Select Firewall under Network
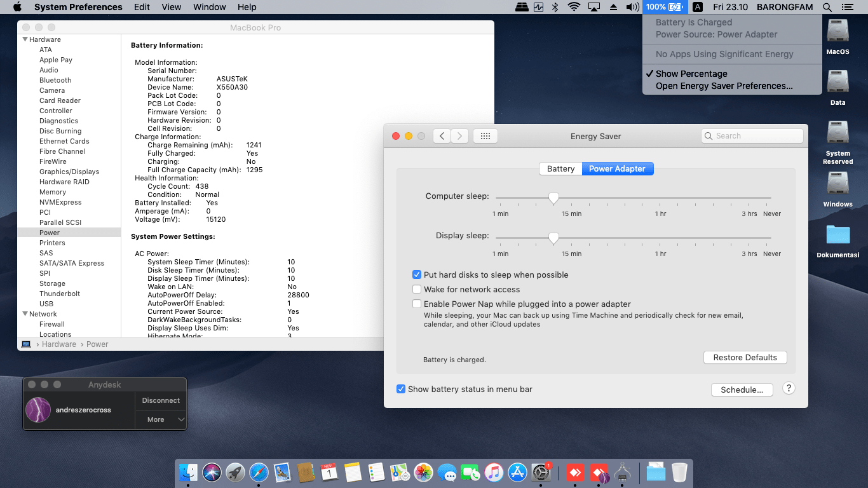 point(52,324)
